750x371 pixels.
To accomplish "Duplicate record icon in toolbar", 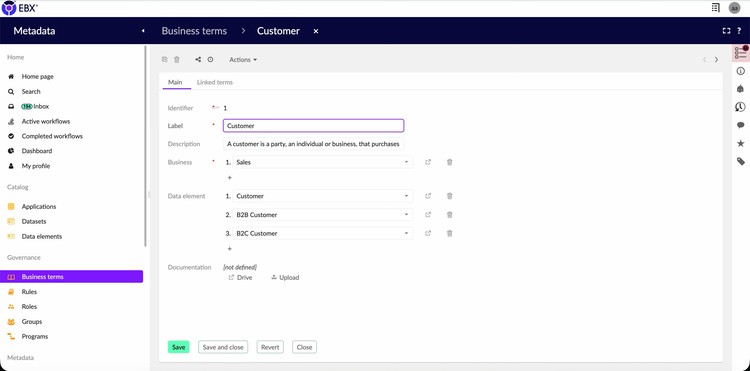I will 165,60.
